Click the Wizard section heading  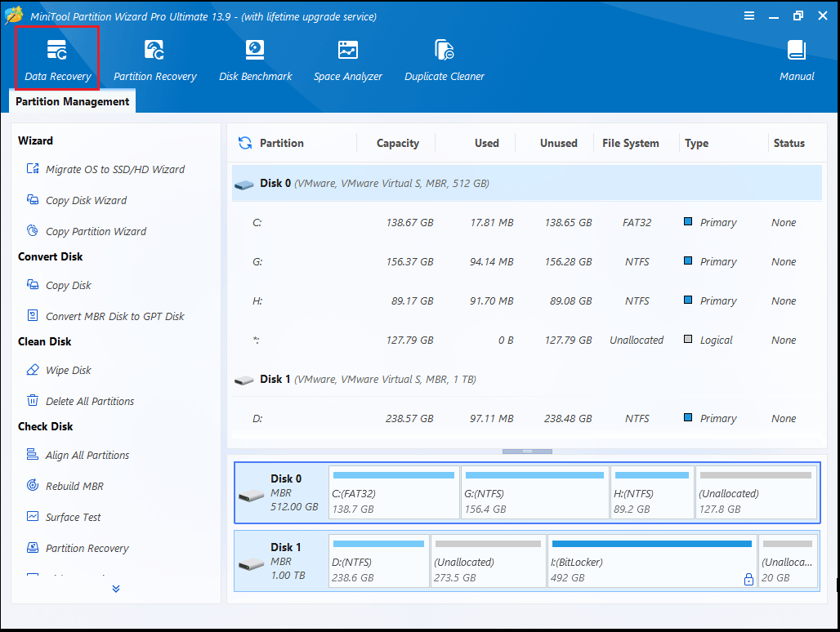point(35,140)
